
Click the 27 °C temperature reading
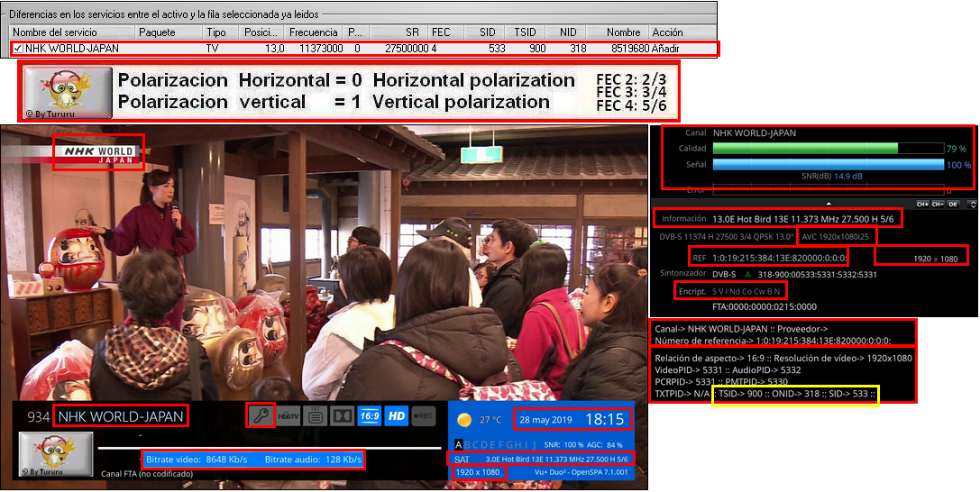pos(490,420)
